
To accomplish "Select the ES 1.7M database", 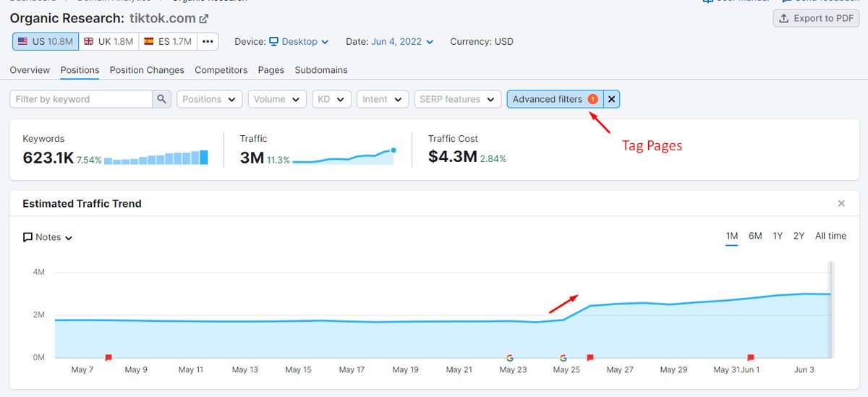I will coord(167,42).
